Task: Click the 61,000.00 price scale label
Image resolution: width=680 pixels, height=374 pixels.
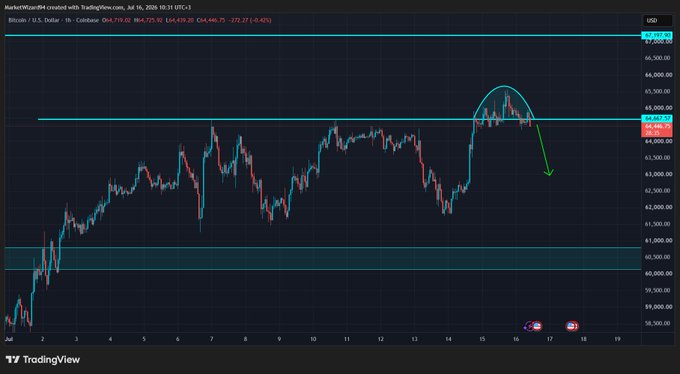Action: (659, 240)
